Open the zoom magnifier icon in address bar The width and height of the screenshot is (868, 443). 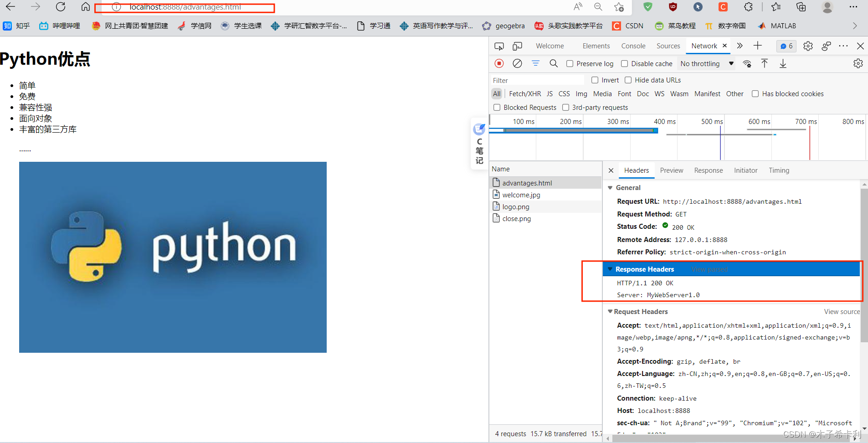pos(598,7)
